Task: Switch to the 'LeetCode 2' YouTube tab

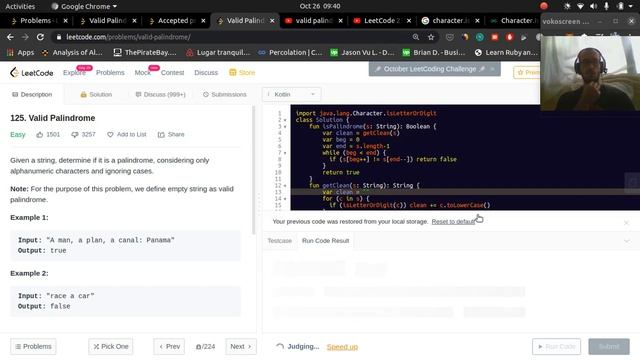Action: [x=382, y=20]
